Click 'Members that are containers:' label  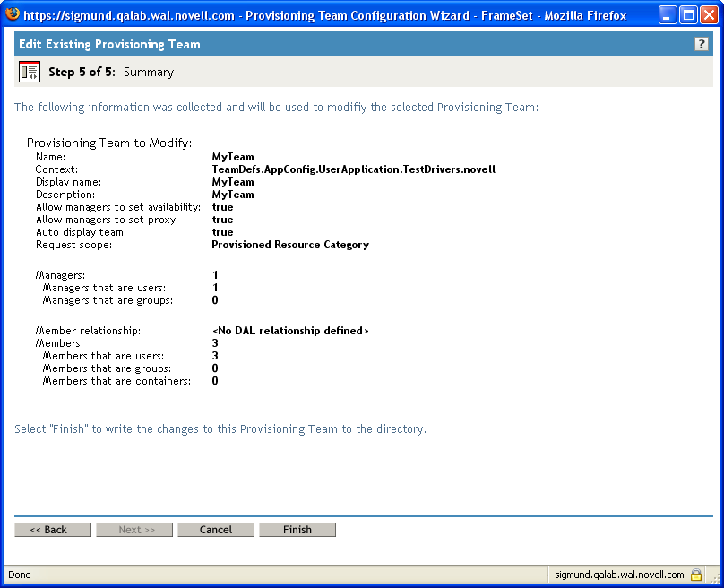116,381
